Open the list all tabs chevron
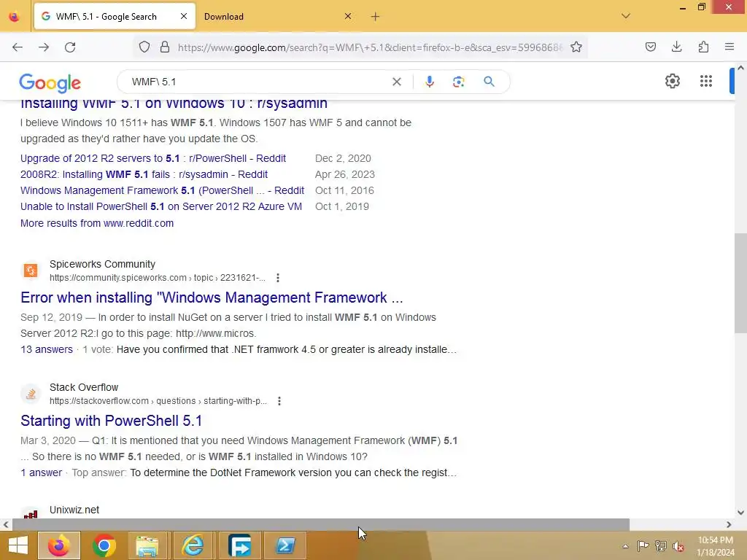This screenshot has width=747, height=560. pos(626,16)
